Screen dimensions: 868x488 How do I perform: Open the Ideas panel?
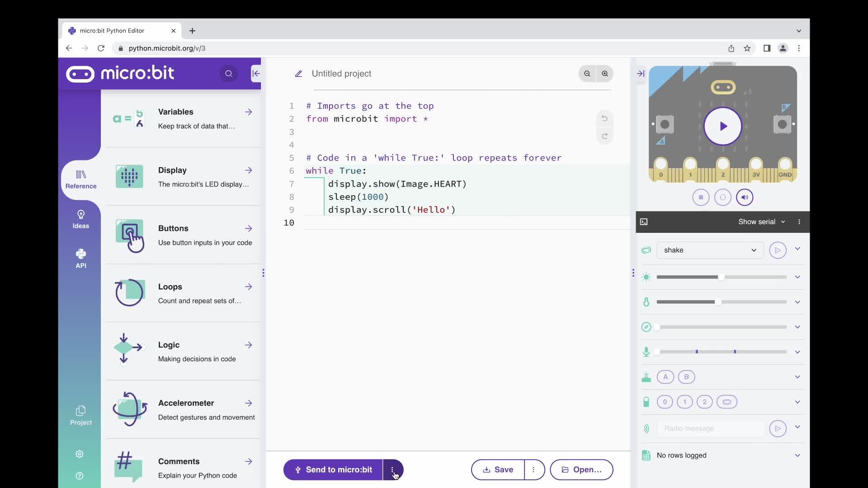tap(80, 219)
